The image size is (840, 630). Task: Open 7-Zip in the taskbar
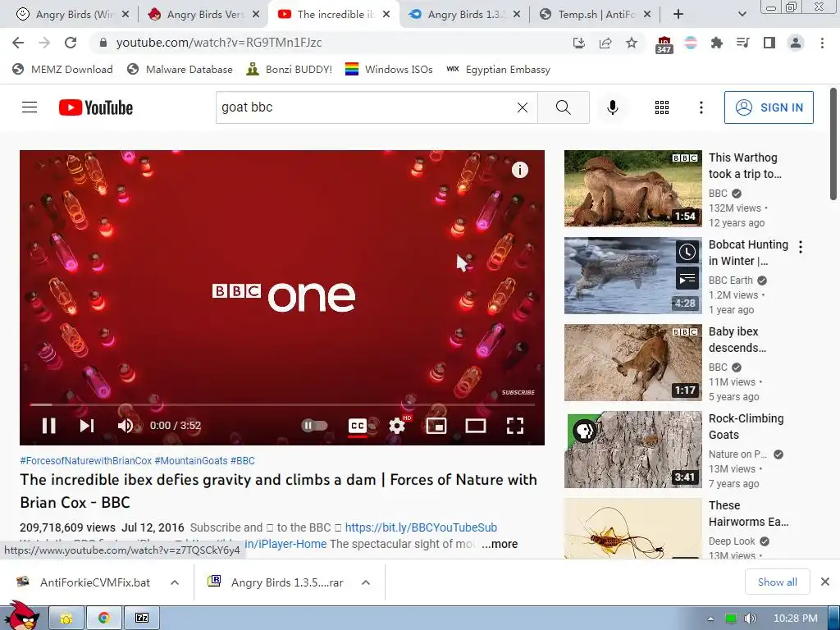pos(142,619)
